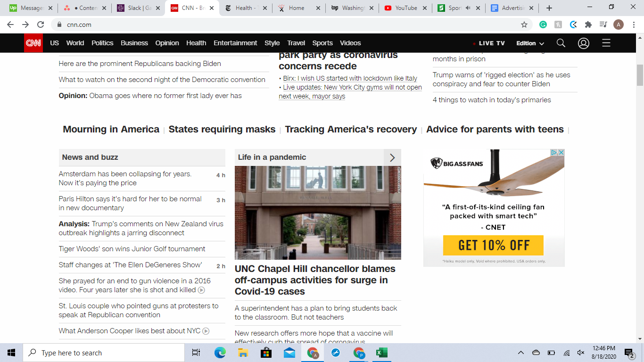
Task: Switch to the Slack browser tab
Action: (138, 8)
